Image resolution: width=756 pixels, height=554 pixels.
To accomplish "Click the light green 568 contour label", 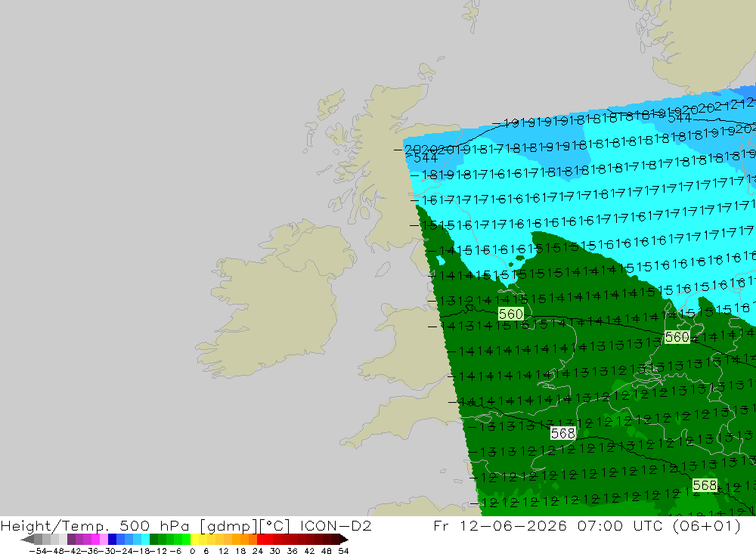I will [x=705, y=485].
